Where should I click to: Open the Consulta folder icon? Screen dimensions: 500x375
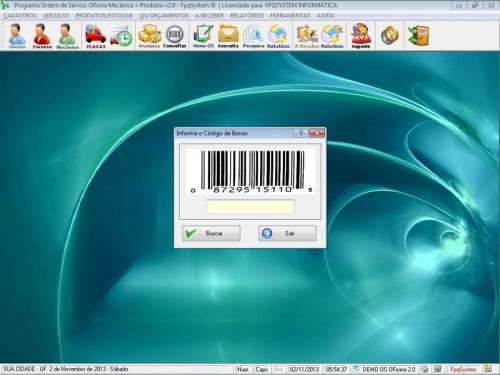coord(228,36)
